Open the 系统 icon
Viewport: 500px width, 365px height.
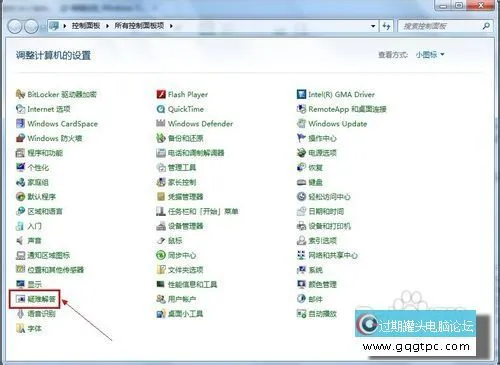click(301, 270)
